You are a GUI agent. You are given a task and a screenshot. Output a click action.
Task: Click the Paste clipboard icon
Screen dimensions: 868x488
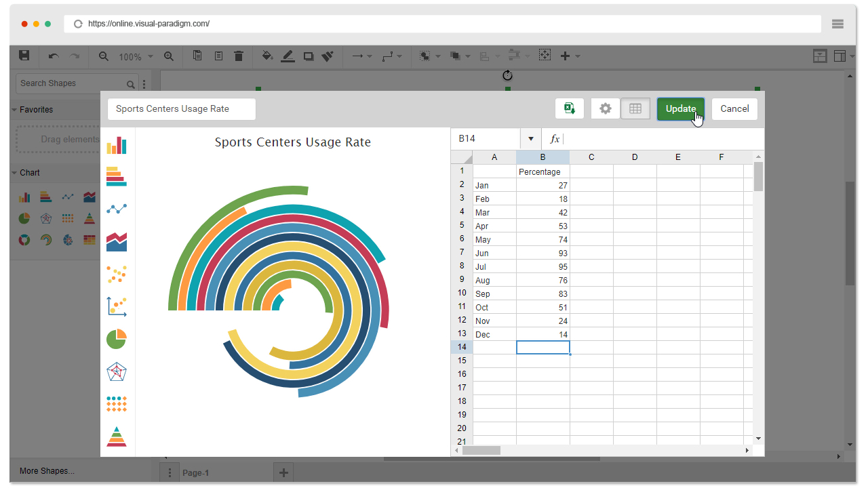pos(218,56)
